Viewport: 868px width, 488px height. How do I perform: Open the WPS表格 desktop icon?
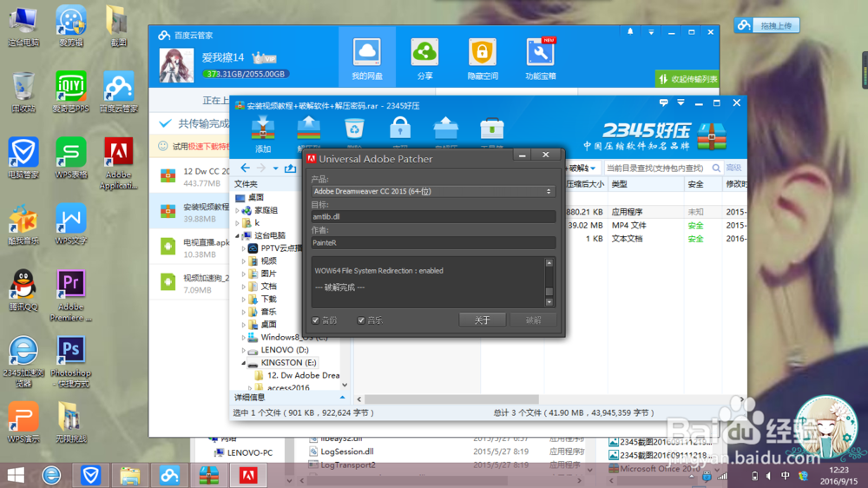tap(71, 158)
